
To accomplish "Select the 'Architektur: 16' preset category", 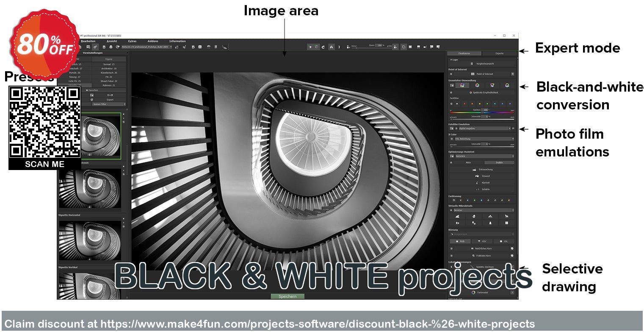I will 109,68.
